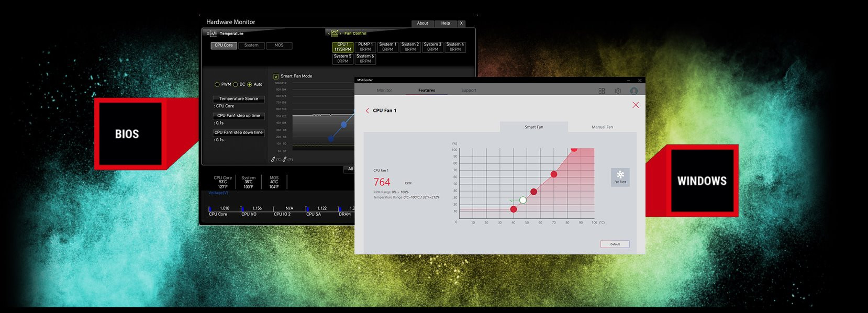Click the Fan Control graph icon
Viewport: 868px width, 313px height.
pos(335,33)
